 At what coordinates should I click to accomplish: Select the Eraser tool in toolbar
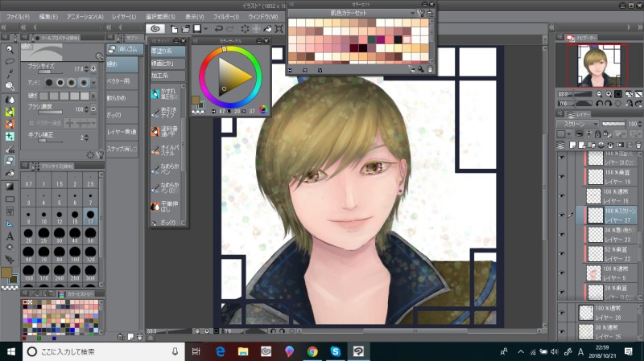pyautogui.click(x=10, y=161)
